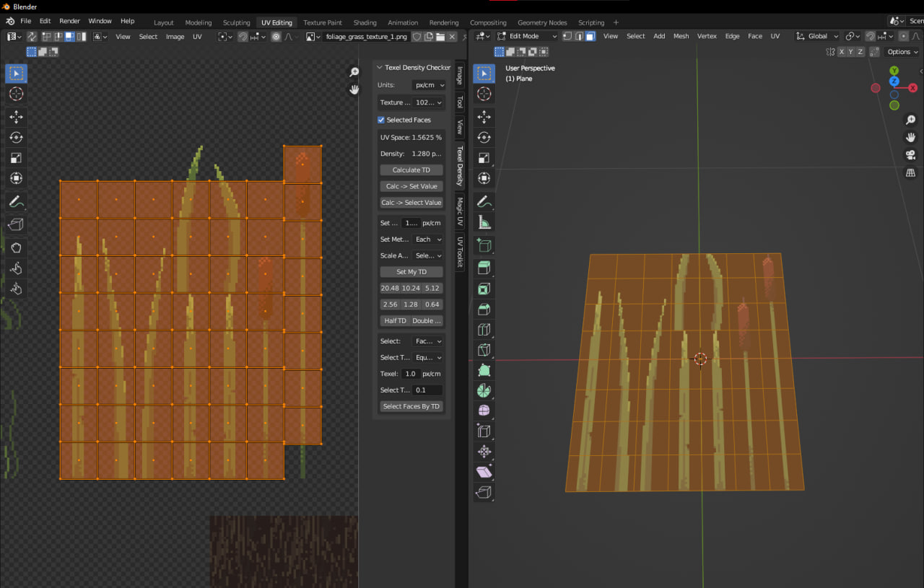Enable X axis mirror in viewport header

pyautogui.click(x=840, y=52)
